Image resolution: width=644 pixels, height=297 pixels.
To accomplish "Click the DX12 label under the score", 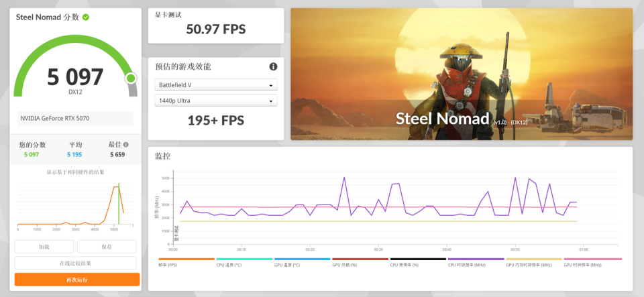I will (75, 93).
